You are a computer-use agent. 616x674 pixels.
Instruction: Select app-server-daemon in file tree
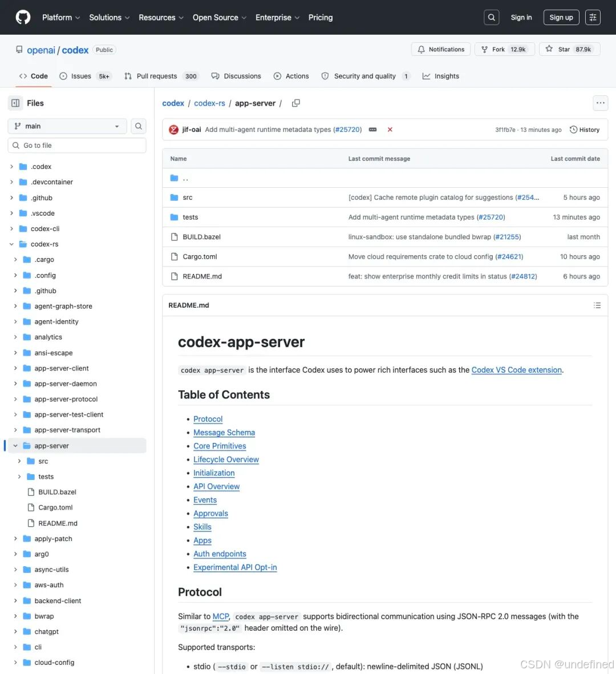point(65,384)
